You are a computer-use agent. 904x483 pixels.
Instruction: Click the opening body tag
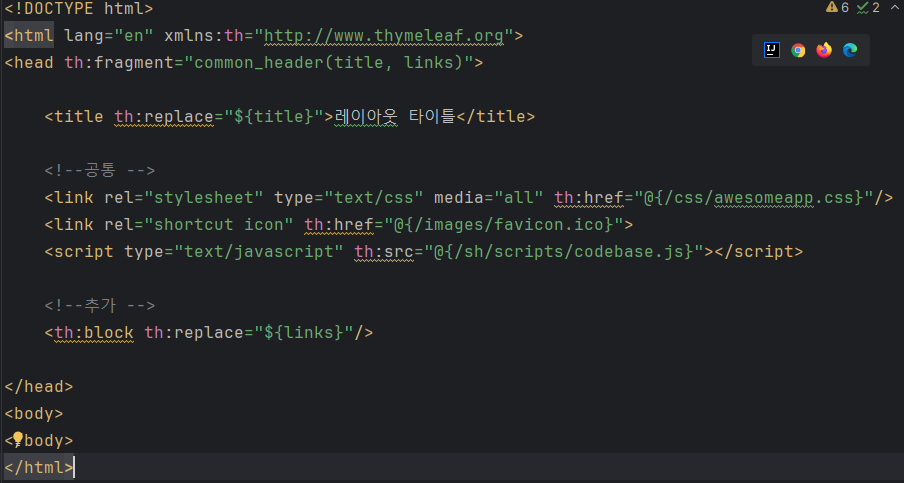coord(34,413)
